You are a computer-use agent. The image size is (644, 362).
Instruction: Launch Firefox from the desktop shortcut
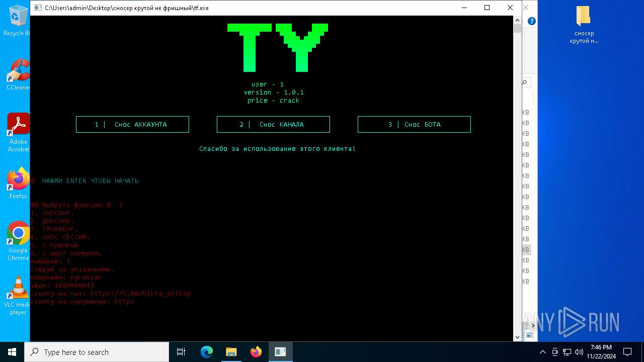pyautogui.click(x=19, y=183)
